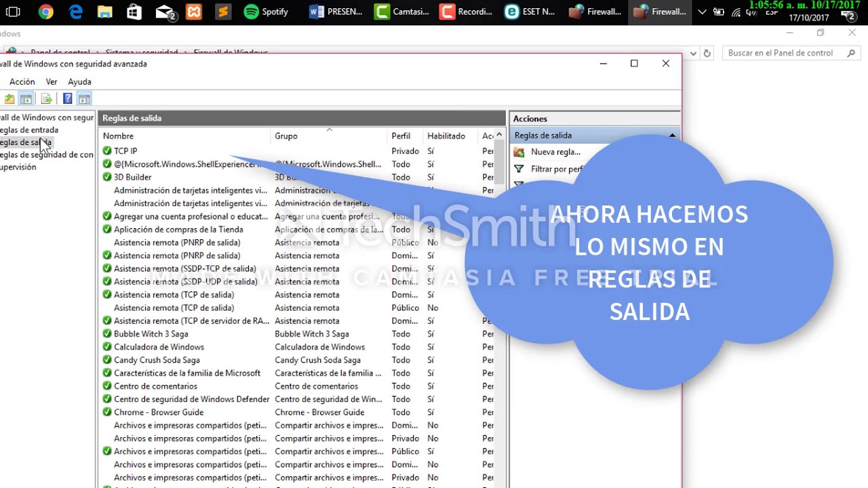Select Reglas de entrada in the tree

(29, 129)
